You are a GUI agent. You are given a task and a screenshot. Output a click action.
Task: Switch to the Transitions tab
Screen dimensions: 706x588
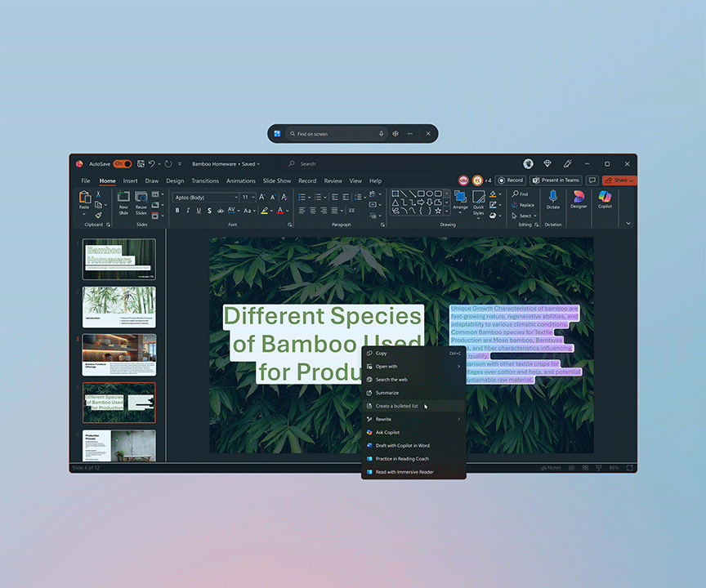pyautogui.click(x=205, y=180)
